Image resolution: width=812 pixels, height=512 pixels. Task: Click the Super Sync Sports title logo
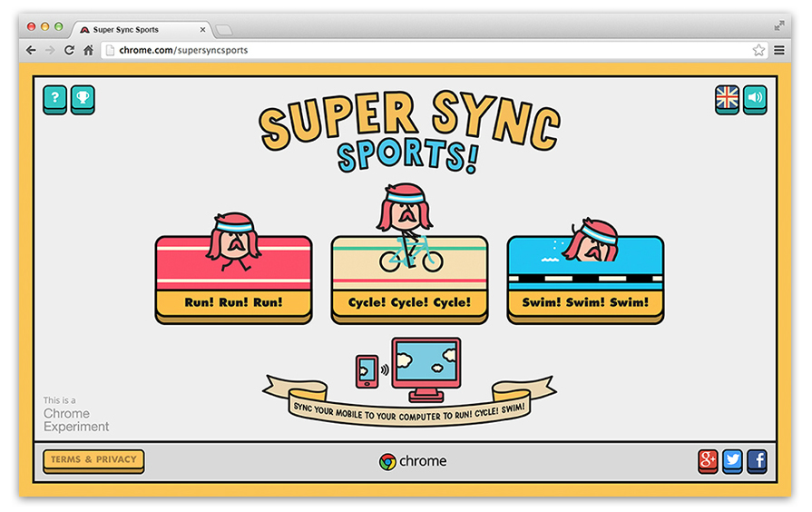[x=409, y=133]
